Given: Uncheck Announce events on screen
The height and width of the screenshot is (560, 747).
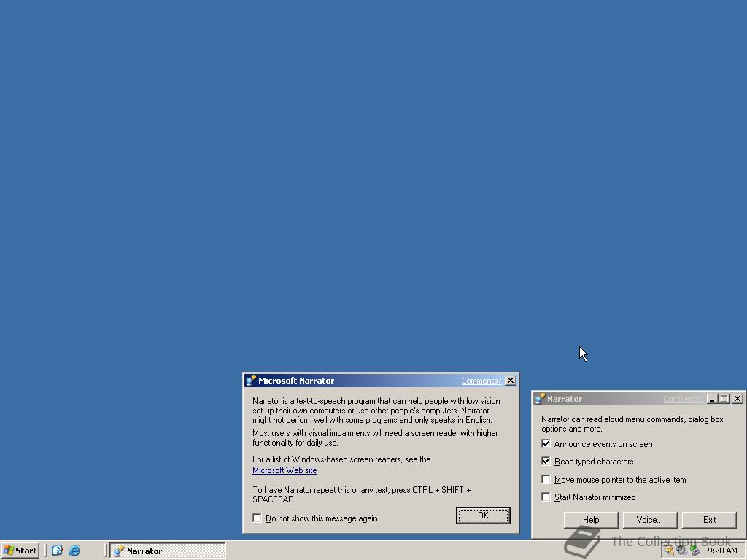Looking at the screenshot, I should tap(546, 444).
